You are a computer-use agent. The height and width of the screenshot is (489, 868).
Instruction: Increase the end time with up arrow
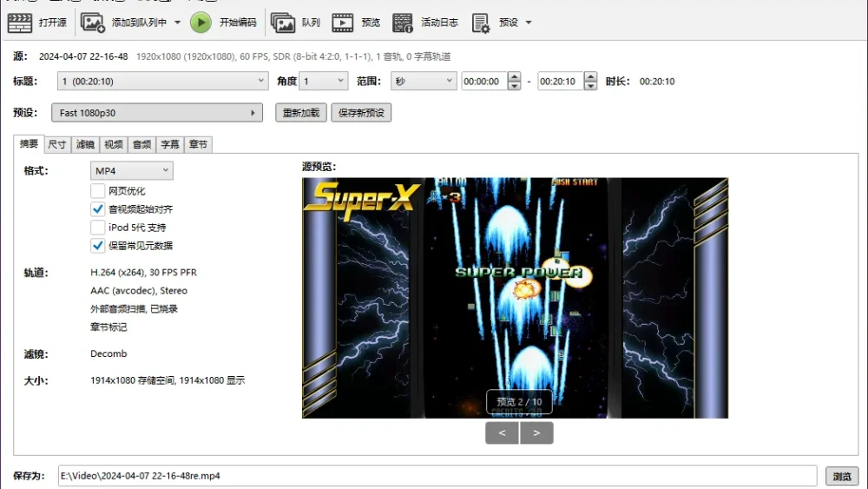[x=590, y=77]
